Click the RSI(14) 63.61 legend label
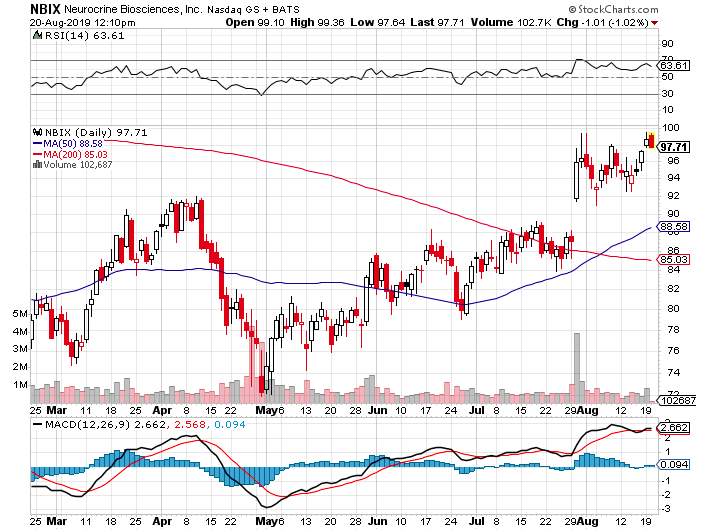 (84, 36)
